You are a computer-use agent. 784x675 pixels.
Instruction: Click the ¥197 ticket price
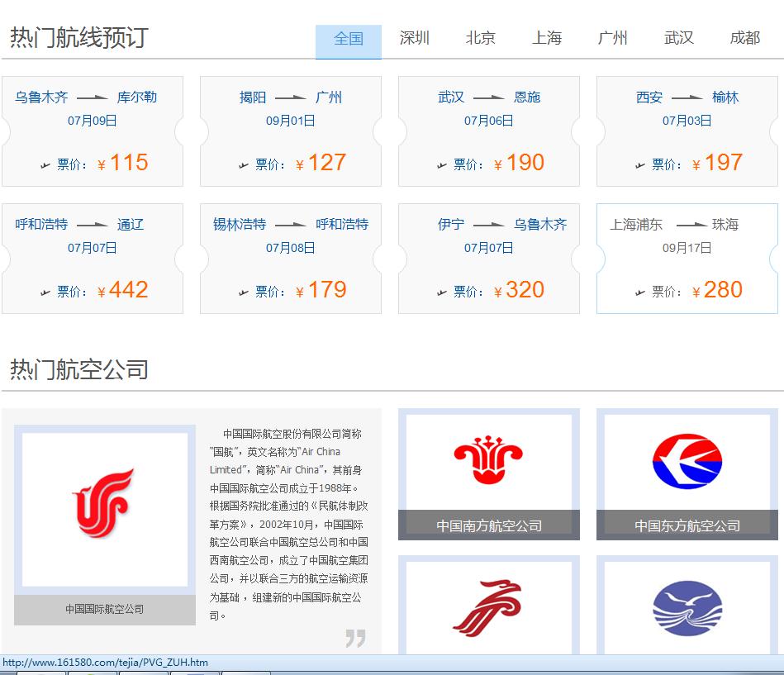(x=718, y=163)
